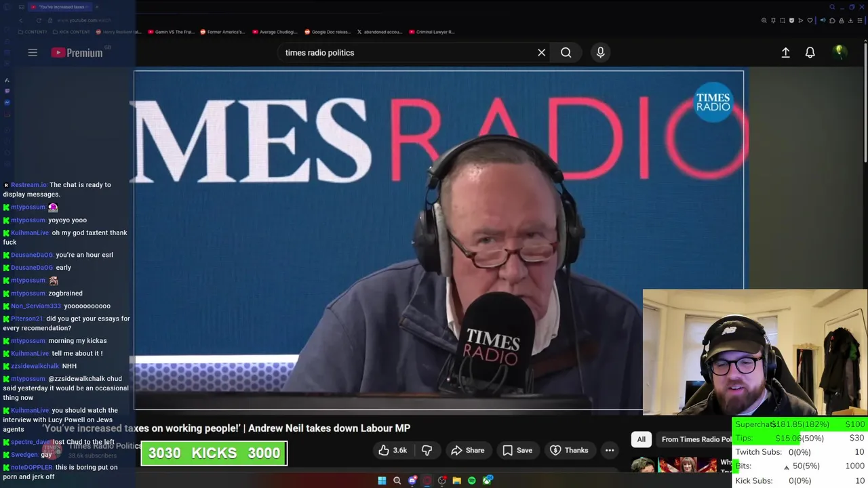Open Average Chudlogi... bookmark
This screenshot has height=488, width=868.
point(275,32)
